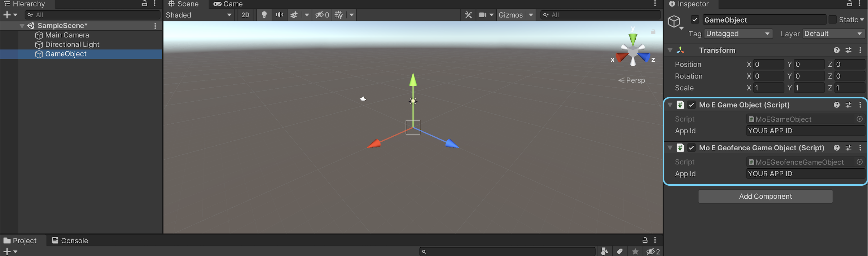
Task: Lock the Project panel
Action: click(645, 240)
